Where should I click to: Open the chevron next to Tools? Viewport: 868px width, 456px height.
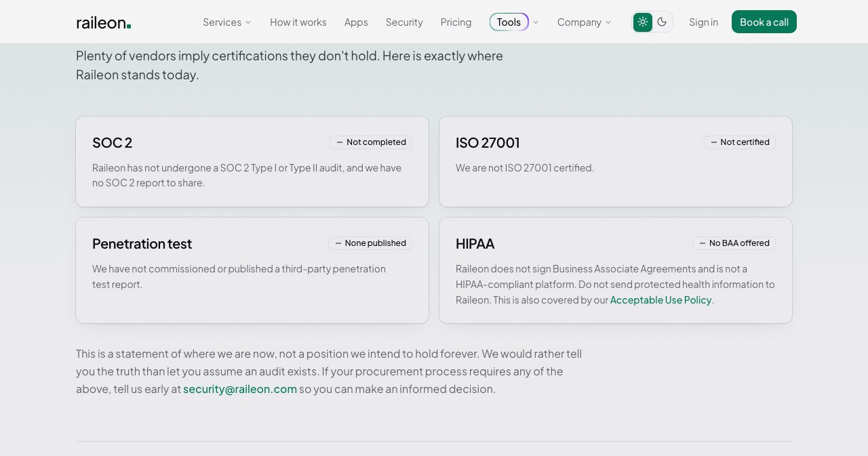[x=536, y=22]
